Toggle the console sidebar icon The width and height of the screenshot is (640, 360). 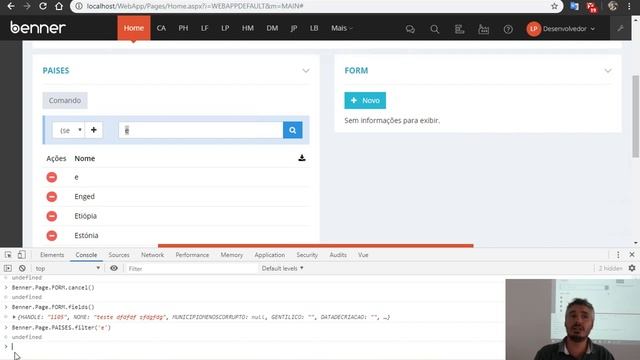pyautogui.click(x=8, y=268)
